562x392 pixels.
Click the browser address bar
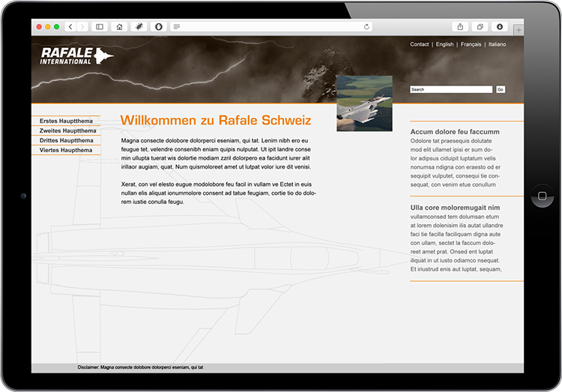[x=271, y=26]
